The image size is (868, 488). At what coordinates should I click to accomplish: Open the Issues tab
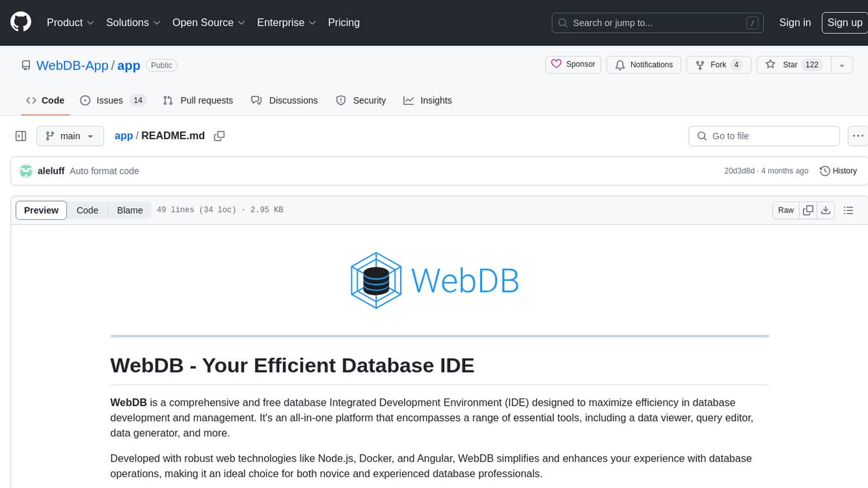(x=113, y=100)
